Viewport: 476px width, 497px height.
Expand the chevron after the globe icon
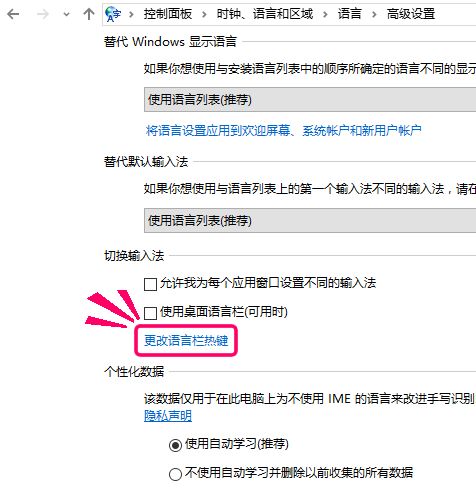(x=131, y=15)
